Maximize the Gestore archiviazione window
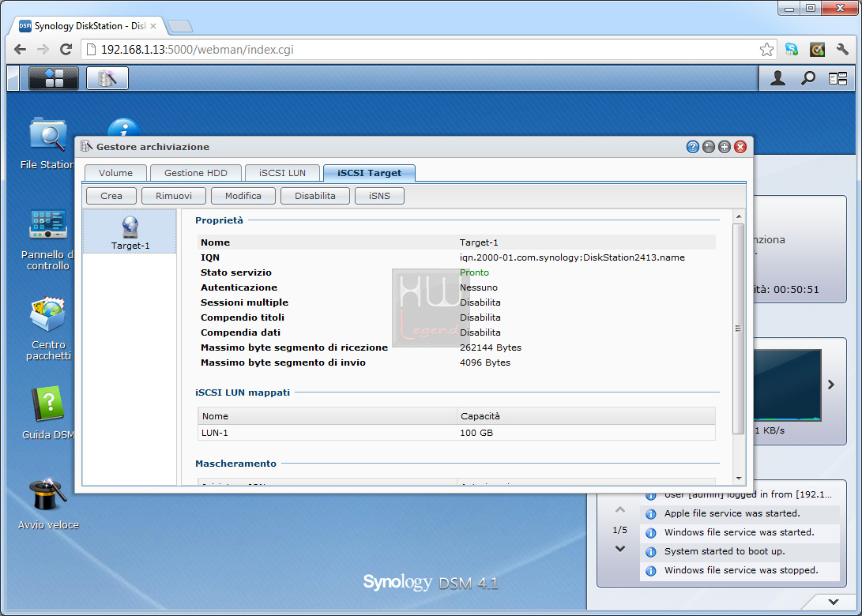 click(x=725, y=147)
